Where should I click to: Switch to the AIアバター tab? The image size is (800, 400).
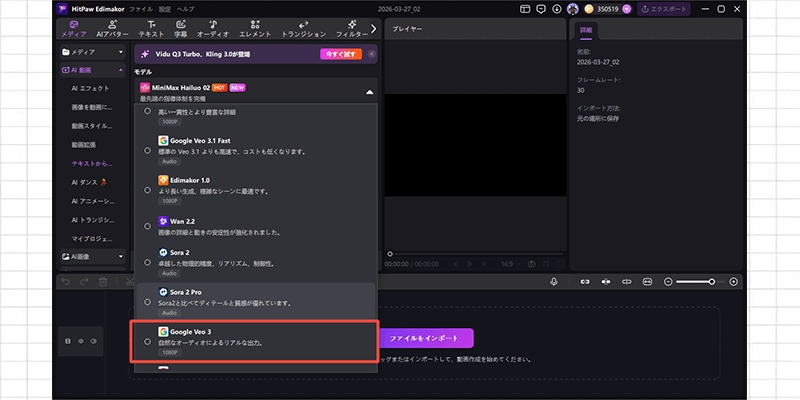coord(112,29)
